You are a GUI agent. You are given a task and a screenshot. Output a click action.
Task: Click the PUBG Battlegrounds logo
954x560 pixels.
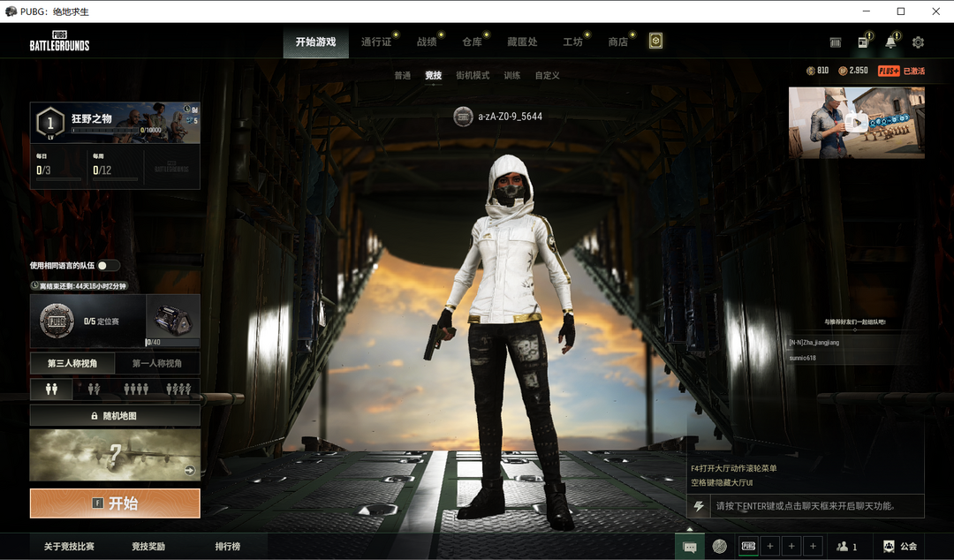60,41
